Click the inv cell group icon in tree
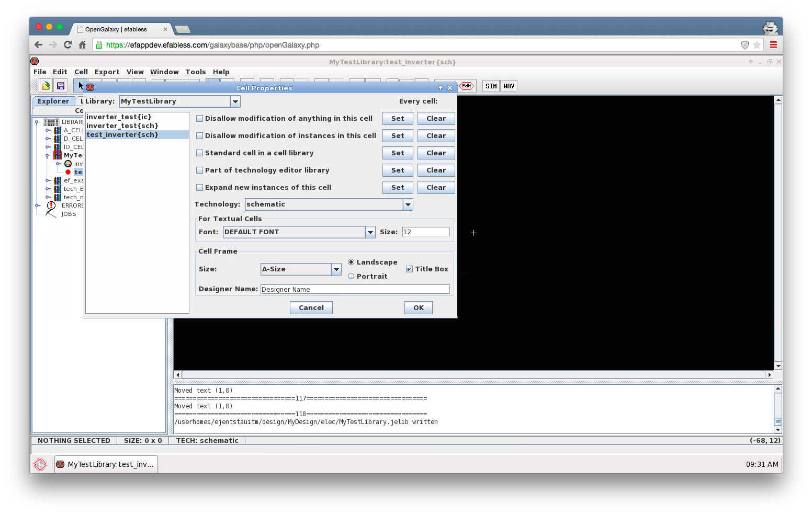The height and width of the screenshot is (515, 812). (x=68, y=164)
